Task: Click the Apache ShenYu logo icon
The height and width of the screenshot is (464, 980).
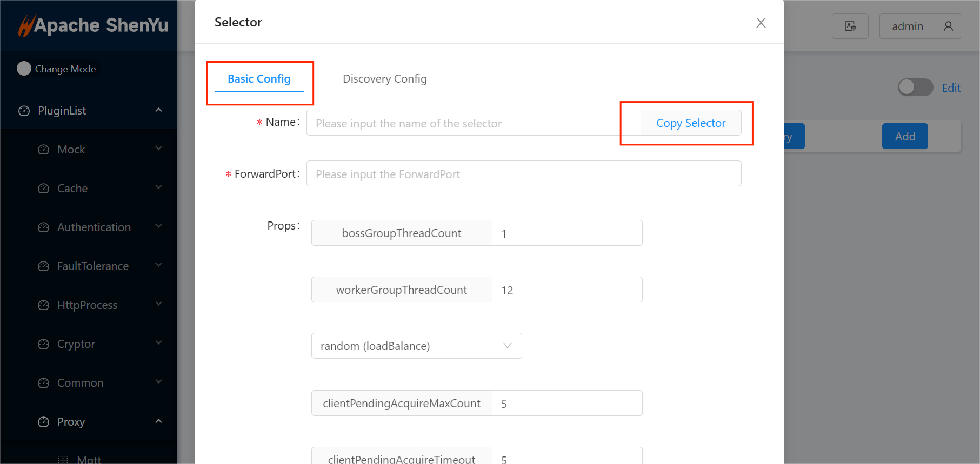Action: click(x=26, y=25)
